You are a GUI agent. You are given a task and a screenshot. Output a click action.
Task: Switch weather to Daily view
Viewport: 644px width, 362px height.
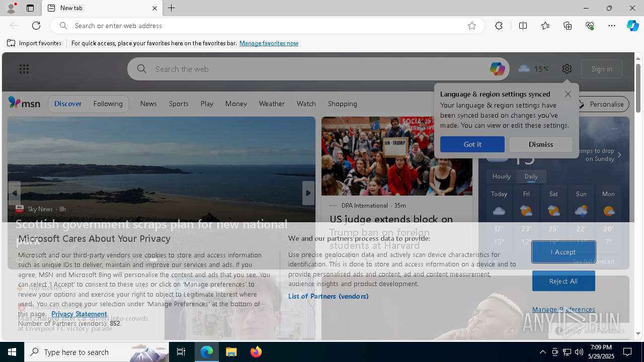531,176
